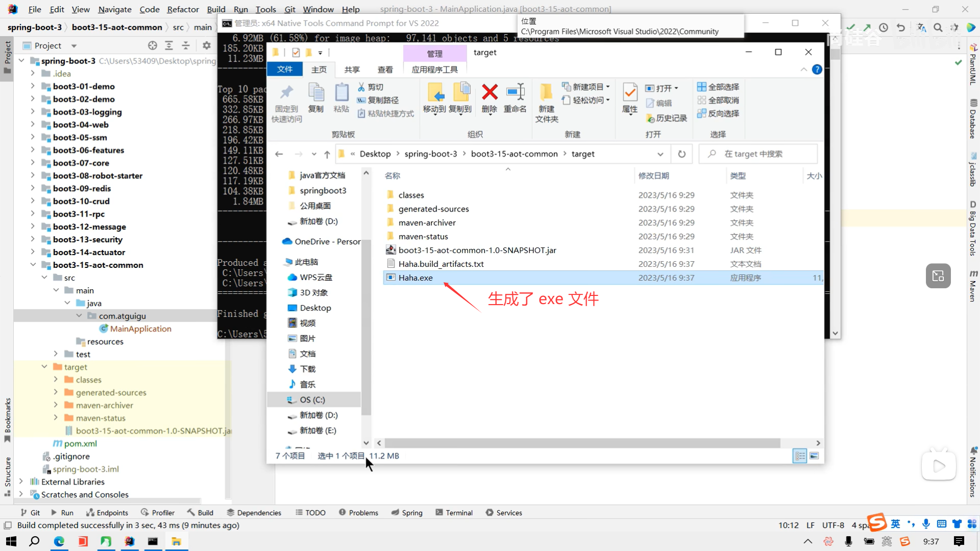The image size is (980, 551).
Task: Click the horizontal scrollbar in file list
Action: (x=582, y=443)
